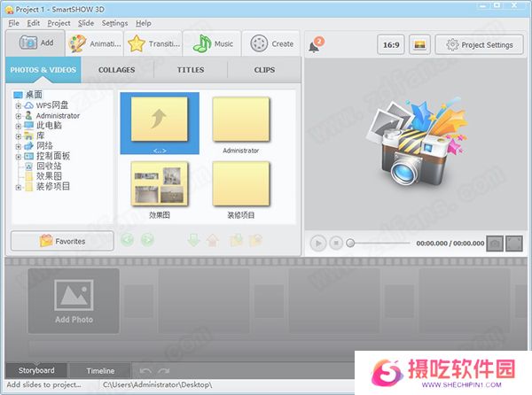Open Favorites
This screenshot has height=395, width=532.
pyautogui.click(x=62, y=241)
